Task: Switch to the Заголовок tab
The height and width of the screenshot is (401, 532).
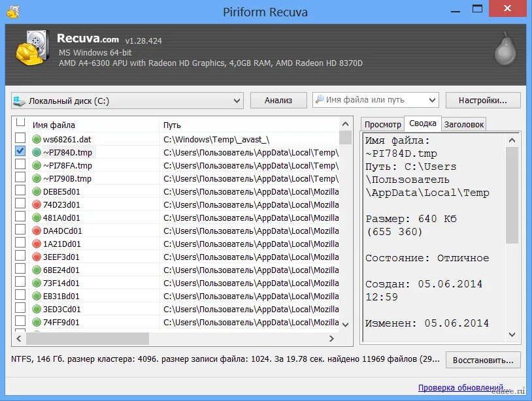Action: coord(464,124)
